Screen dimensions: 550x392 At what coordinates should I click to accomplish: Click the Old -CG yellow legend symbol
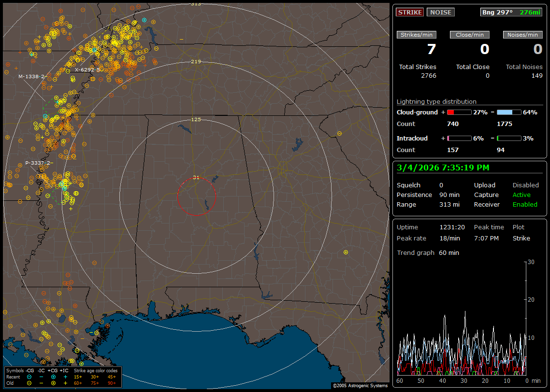pos(29,383)
